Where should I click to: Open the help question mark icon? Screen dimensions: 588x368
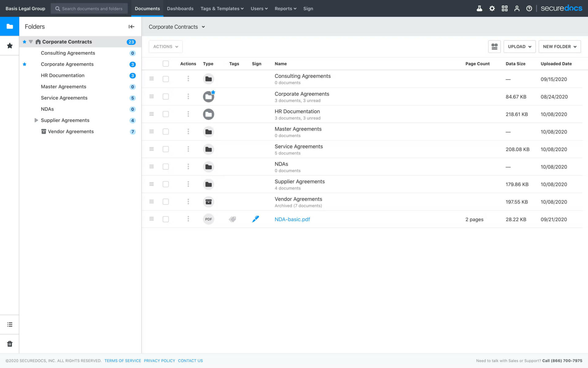[x=529, y=8]
